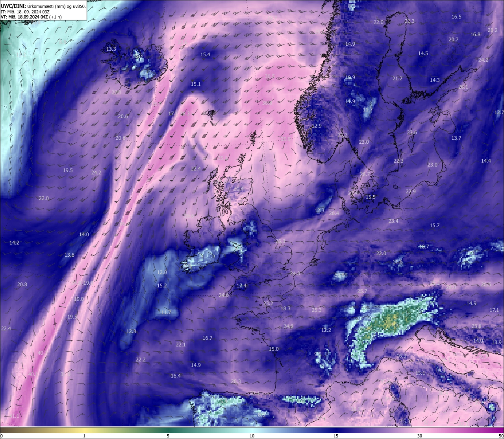Click the 20.7 value in the northeast

[x=454, y=40]
